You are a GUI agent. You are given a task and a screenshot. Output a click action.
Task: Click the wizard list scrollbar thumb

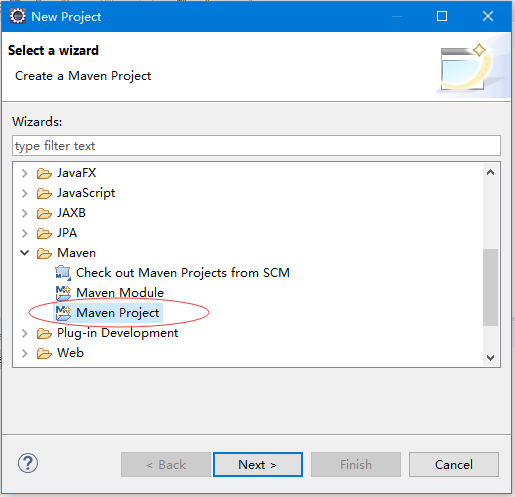pyautogui.click(x=490, y=287)
